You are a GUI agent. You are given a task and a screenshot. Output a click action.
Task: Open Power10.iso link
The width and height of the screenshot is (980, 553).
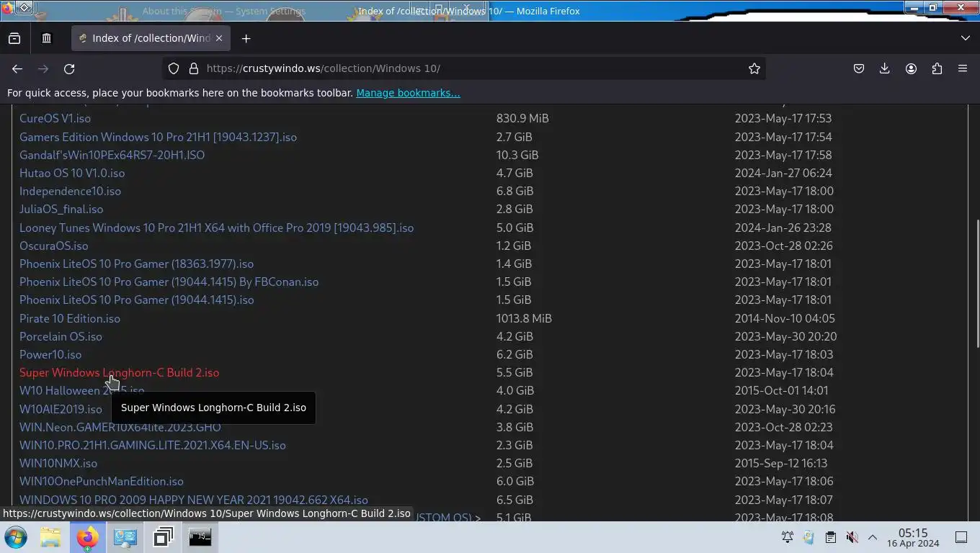(x=50, y=354)
